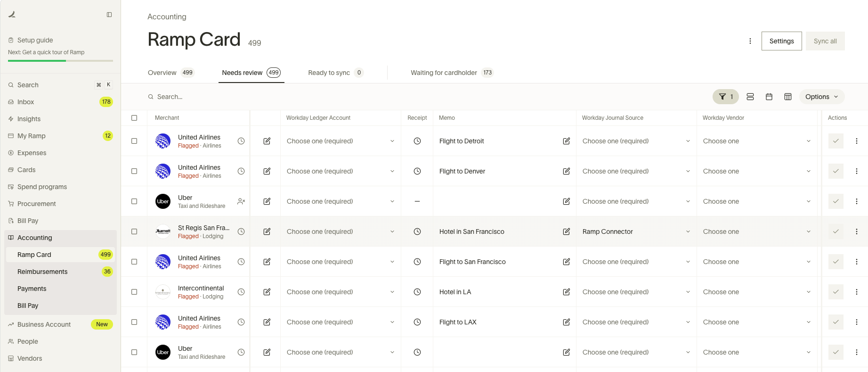Mark Flight to Detroit row as ready
The image size is (868, 372).
(x=836, y=141)
